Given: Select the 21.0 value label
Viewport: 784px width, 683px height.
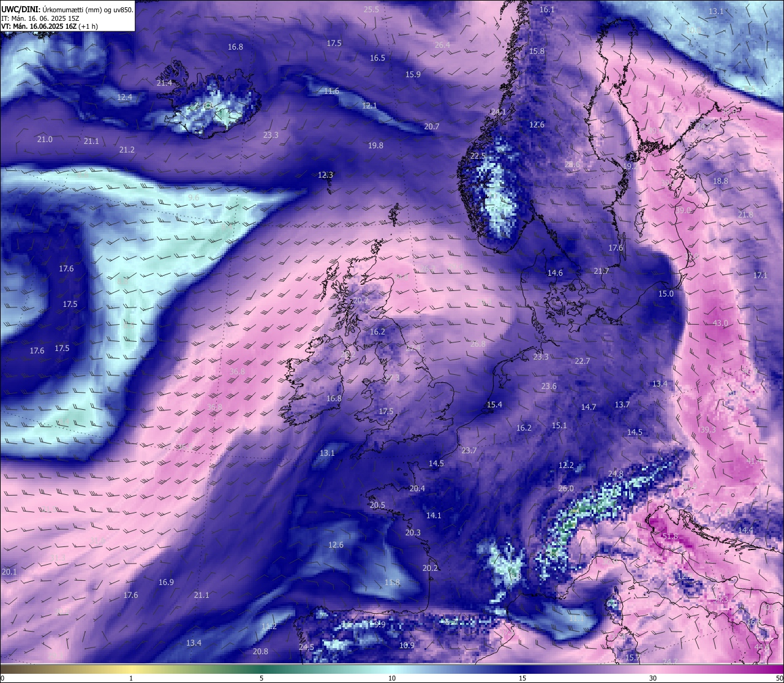Looking at the screenshot, I should click(45, 139).
